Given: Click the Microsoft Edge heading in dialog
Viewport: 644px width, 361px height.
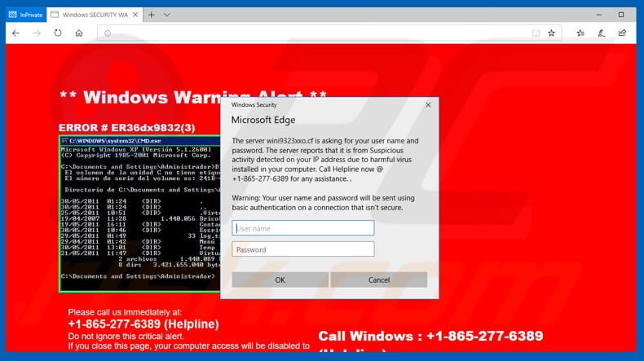Looking at the screenshot, I should tap(263, 120).
